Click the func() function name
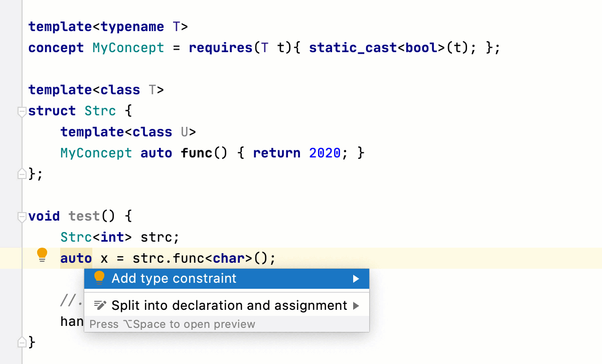Image resolution: width=602 pixels, height=364 pixels. click(205, 153)
